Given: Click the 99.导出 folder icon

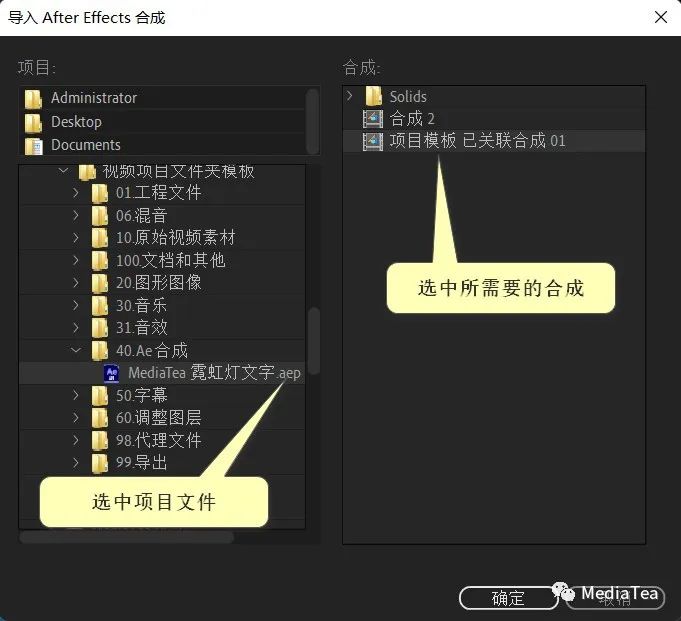Looking at the screenshot, I should coord(99,463).
